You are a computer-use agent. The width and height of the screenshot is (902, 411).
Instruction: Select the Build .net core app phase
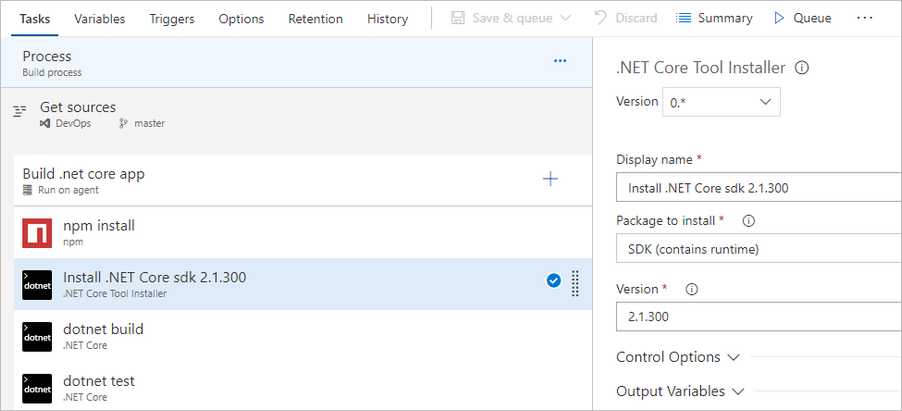(x=303, y=180)
